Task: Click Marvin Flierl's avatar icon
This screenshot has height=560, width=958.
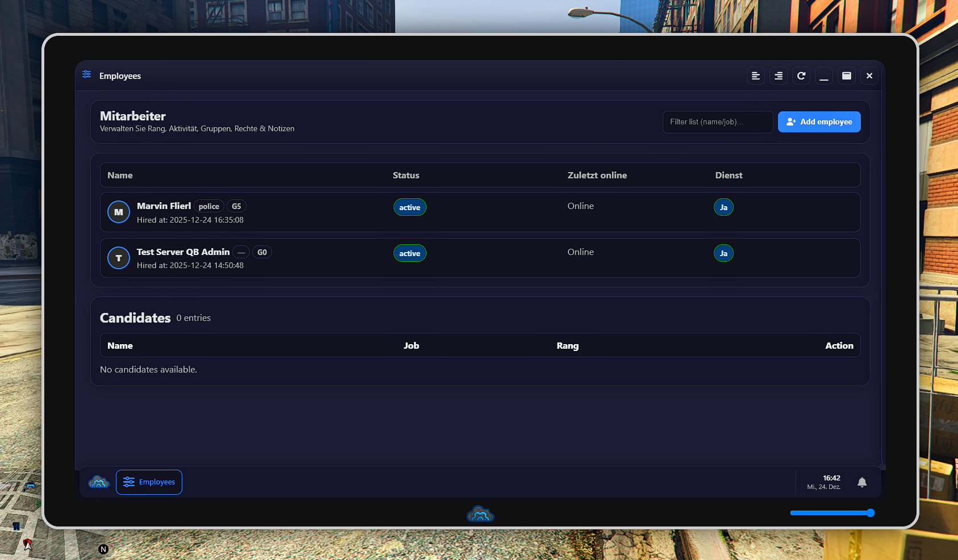Action: 119,212
